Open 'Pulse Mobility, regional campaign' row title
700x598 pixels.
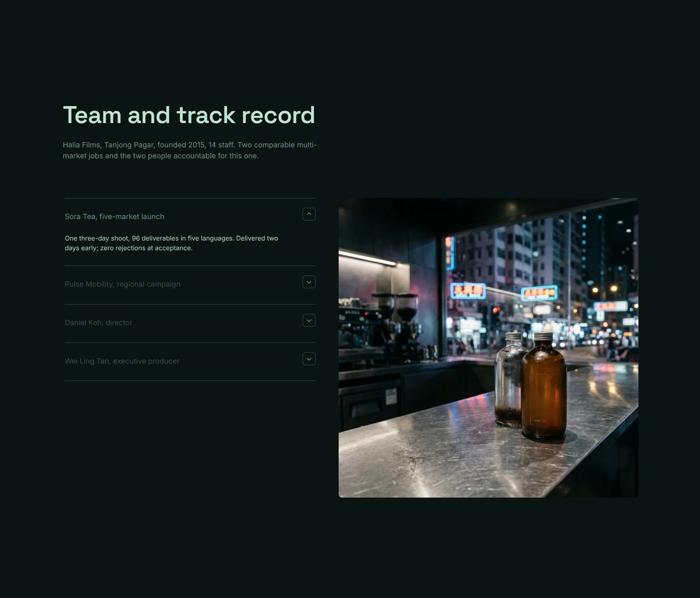123,284
